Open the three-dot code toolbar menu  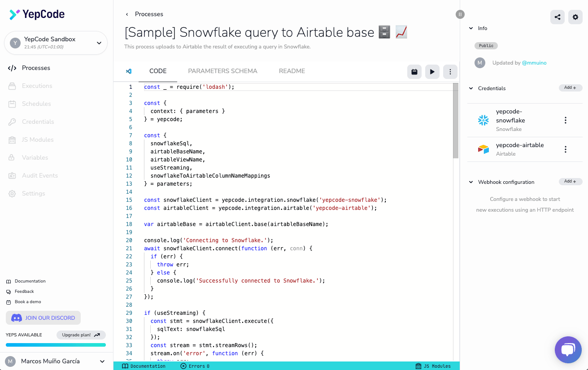(x=450, y=71)
